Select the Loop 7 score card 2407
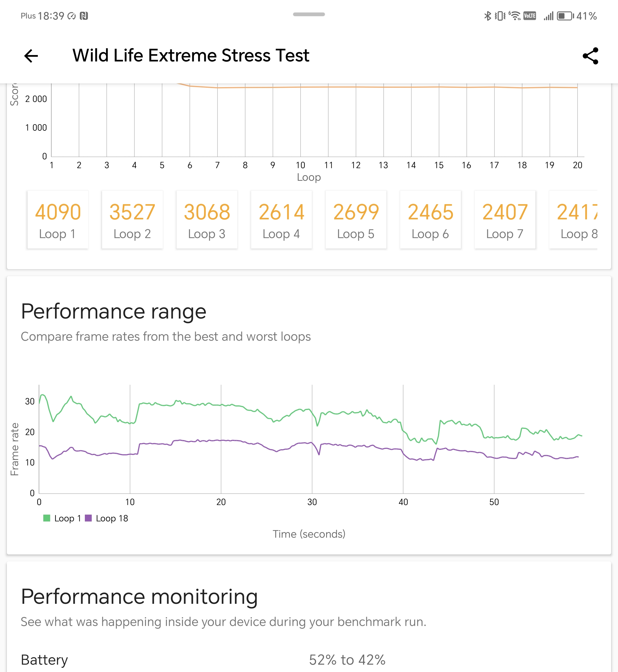This screenshot has width=618, height=672. click(505, 220)
